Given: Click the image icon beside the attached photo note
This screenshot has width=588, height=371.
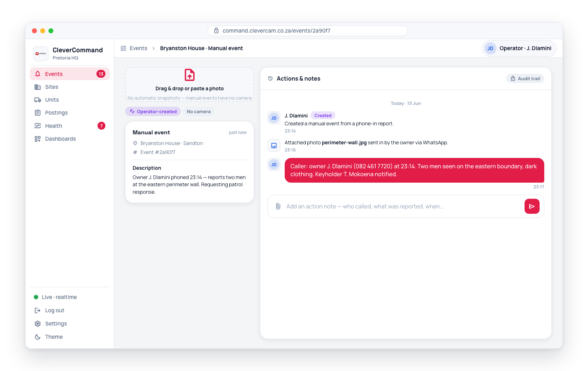Looking at the screenshot, I should point(274,145).
